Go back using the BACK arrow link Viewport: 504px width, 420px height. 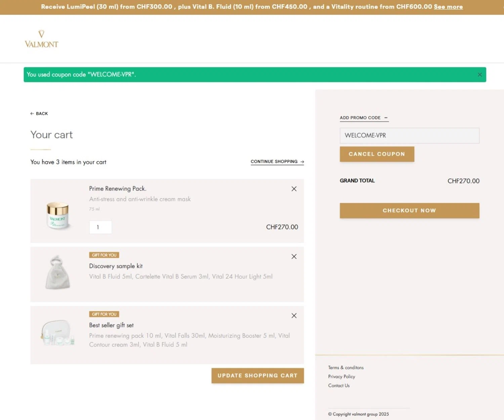point(39,114)
